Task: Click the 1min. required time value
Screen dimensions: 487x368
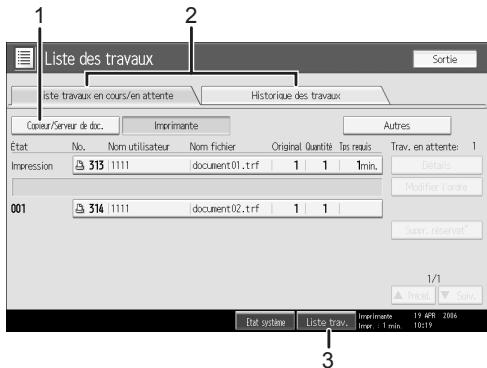Action: click(366, 165)
